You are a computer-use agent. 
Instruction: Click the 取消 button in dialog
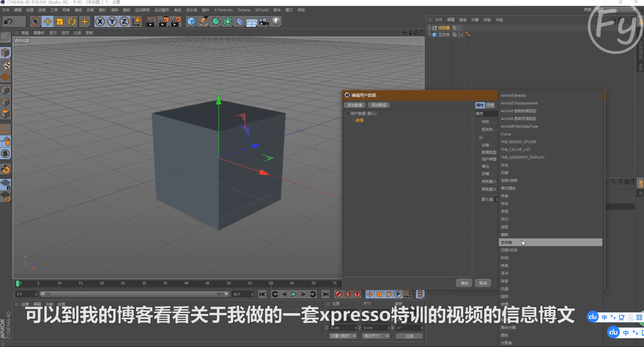483,283
